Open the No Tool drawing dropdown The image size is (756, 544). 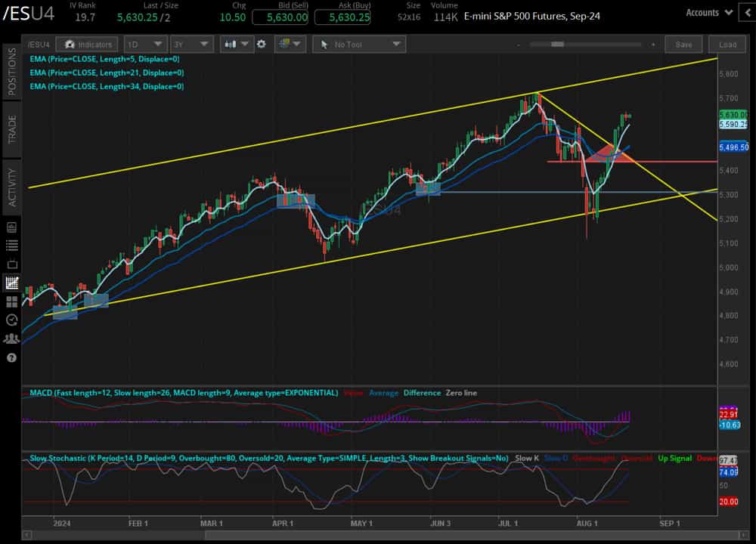pos(359,45)
